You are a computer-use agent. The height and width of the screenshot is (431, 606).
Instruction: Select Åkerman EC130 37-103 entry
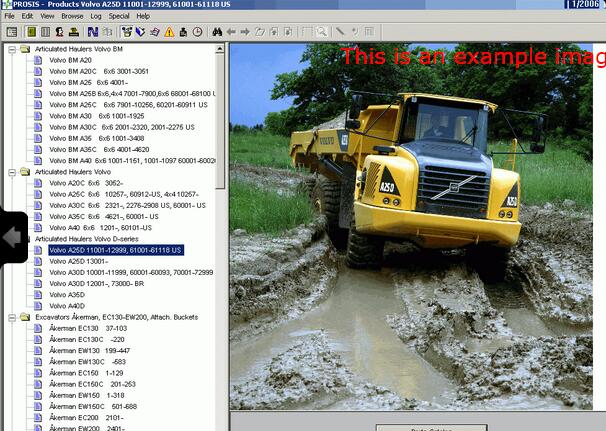88,329
